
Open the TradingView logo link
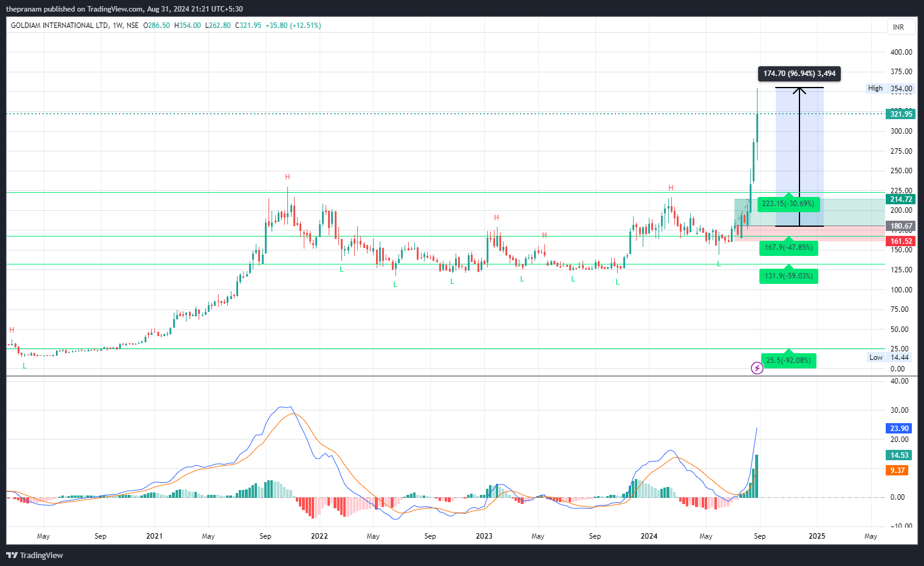(x=35, y=555)
